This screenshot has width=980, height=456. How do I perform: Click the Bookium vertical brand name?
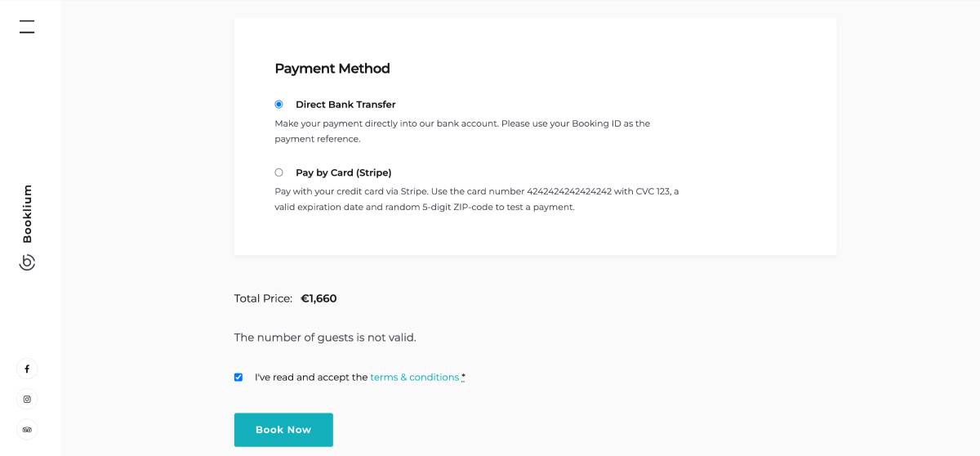coord(27,214)
